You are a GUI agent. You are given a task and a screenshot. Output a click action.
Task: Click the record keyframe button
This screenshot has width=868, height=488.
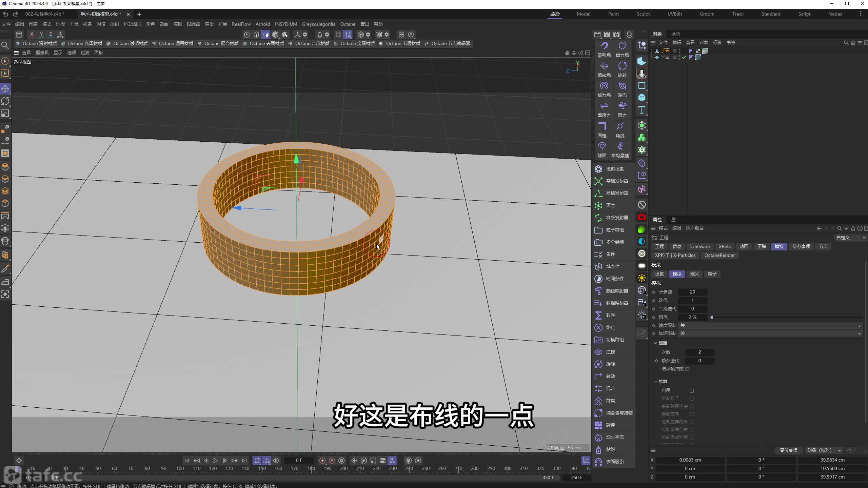pos(322,461)
